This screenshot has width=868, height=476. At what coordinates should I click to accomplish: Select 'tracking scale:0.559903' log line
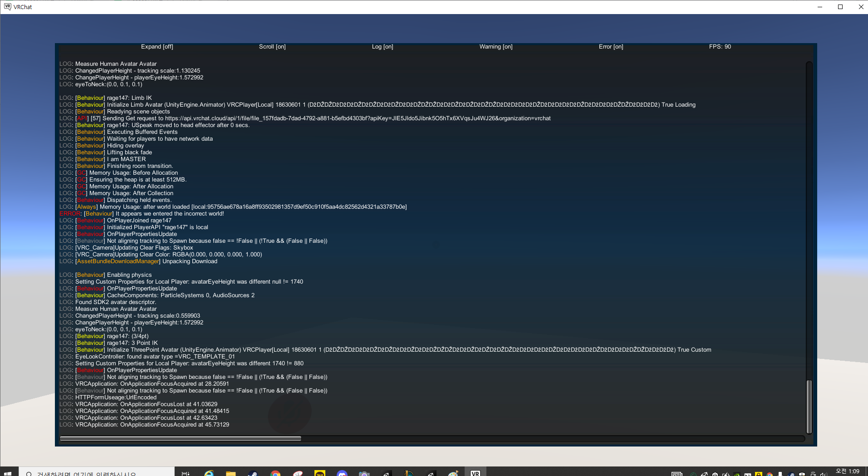click(130, 316)
